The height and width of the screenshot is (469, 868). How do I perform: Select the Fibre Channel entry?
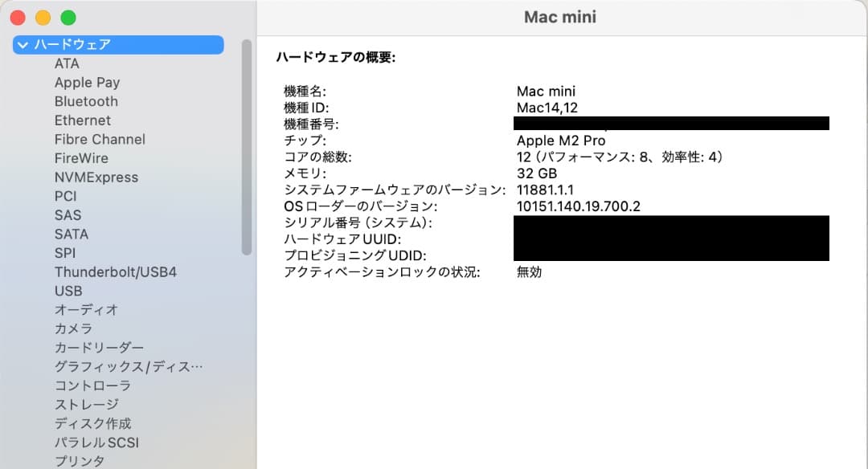[x=100, y=139]
